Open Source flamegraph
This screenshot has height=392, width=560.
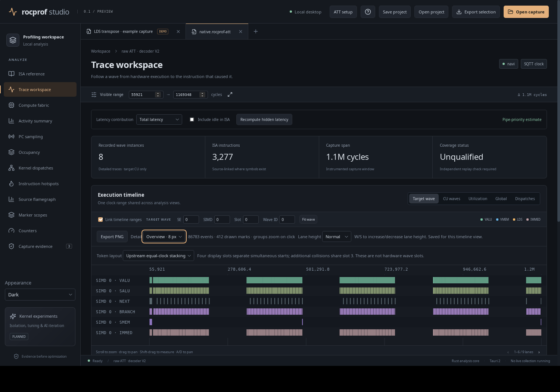coord(40,199)
